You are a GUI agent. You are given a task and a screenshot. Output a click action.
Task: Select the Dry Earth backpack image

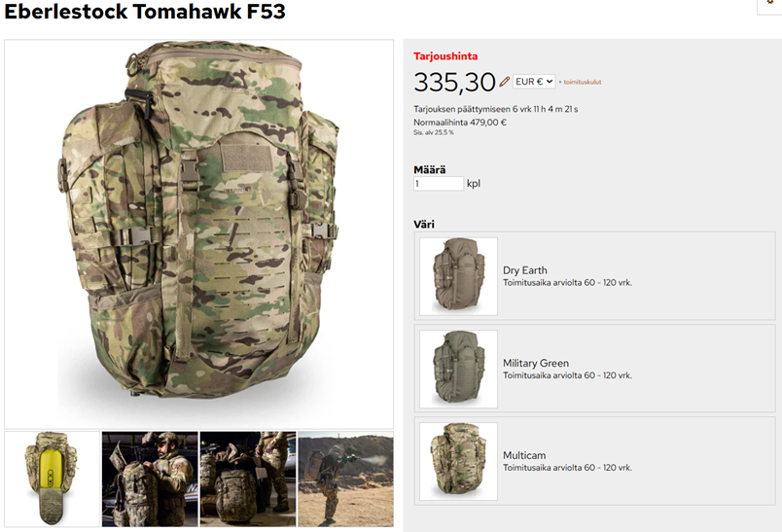(x=458, y=276)
